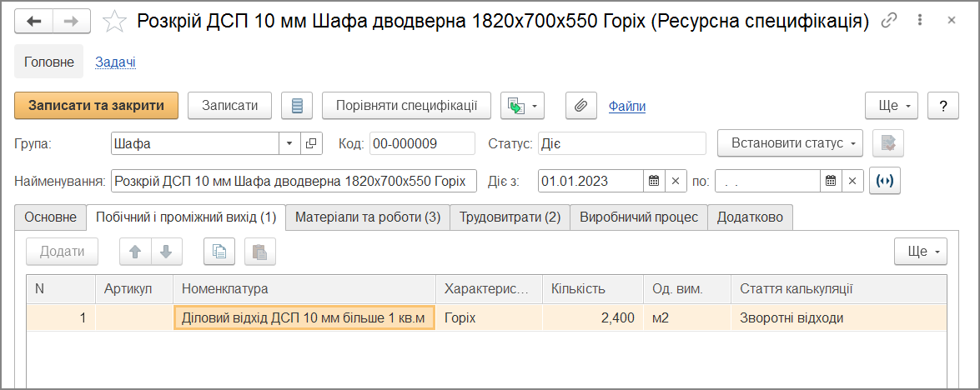Click the validity period selector icon
980x390 pixels.
click(885, 181)
